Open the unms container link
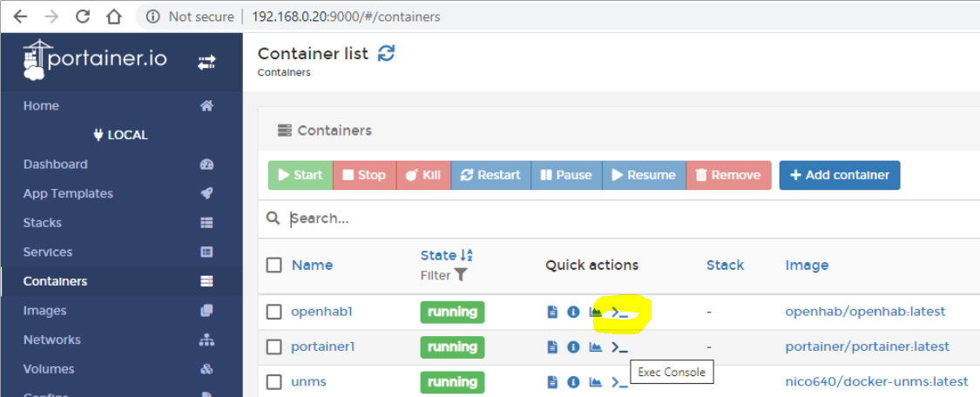This screenshot has height=397, width=980. (x=308, y=381)
